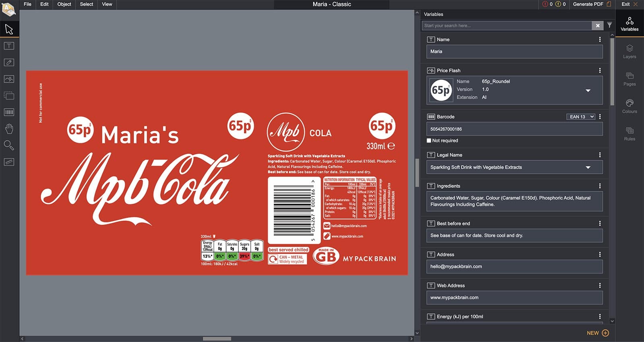Screen dimensions: 644x342
Task: Click the variables filter funnel icon
Action: tap(609, 25)
